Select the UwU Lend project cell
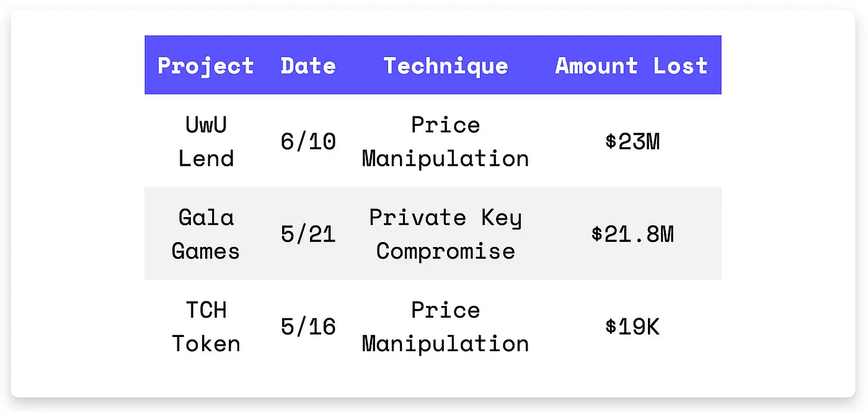Image resolution: width=868 pixels, height=412 pixels. 206,141
